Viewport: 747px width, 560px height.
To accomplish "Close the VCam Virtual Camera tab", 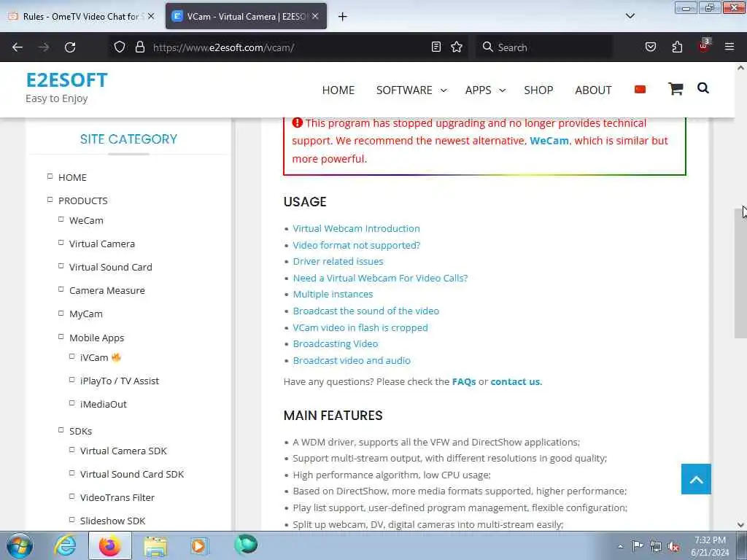I will [x=315, y=16].
